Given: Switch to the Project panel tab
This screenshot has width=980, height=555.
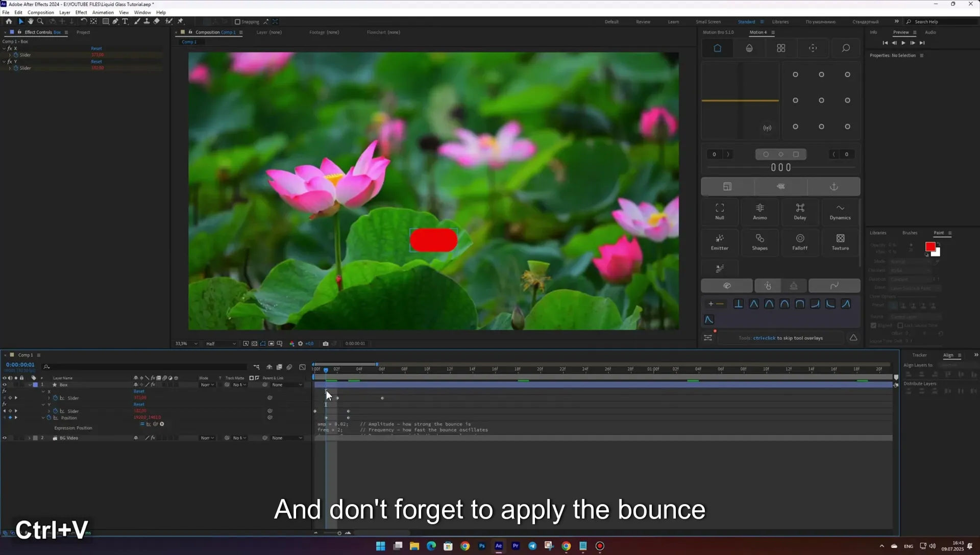Looking at the screenshot, I should click(83, 32).
